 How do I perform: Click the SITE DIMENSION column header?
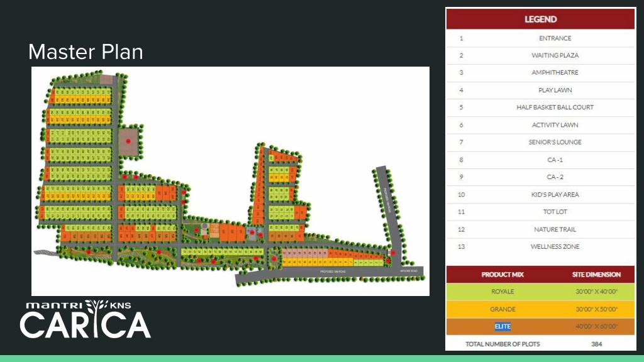596,275
